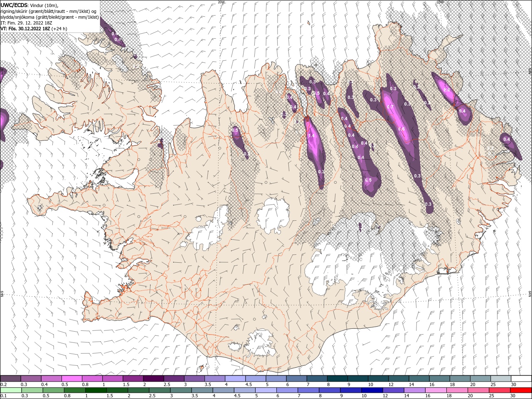Pick upper legend swatch starting at 1
The height and width of the screenshot is (399, 532).
[x=113, y=379]
